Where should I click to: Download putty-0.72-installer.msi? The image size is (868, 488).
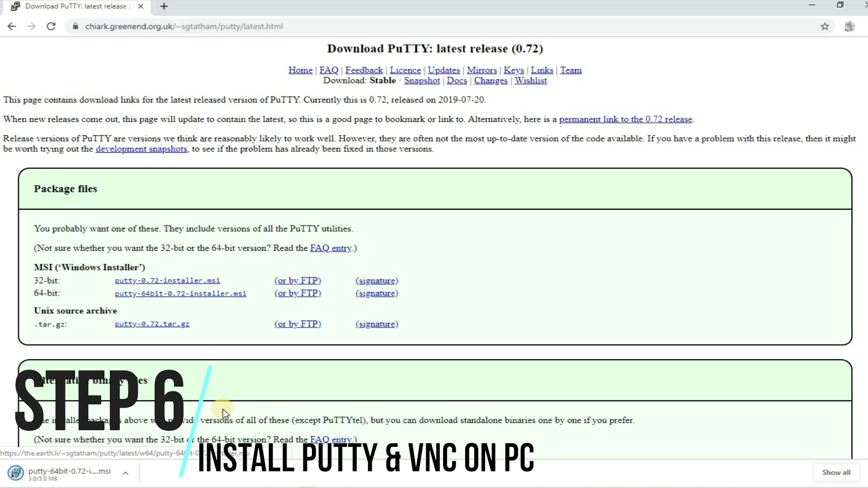coord(168,280)
